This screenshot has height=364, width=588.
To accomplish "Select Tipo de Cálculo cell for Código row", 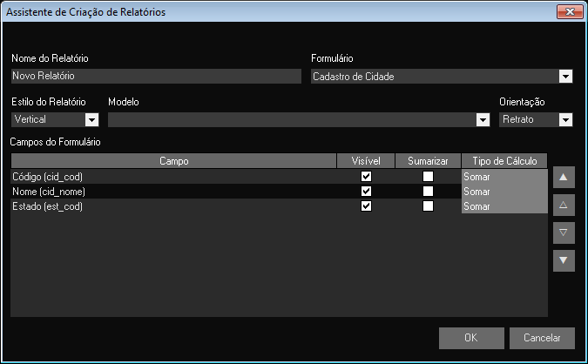I will coord(504,176).
